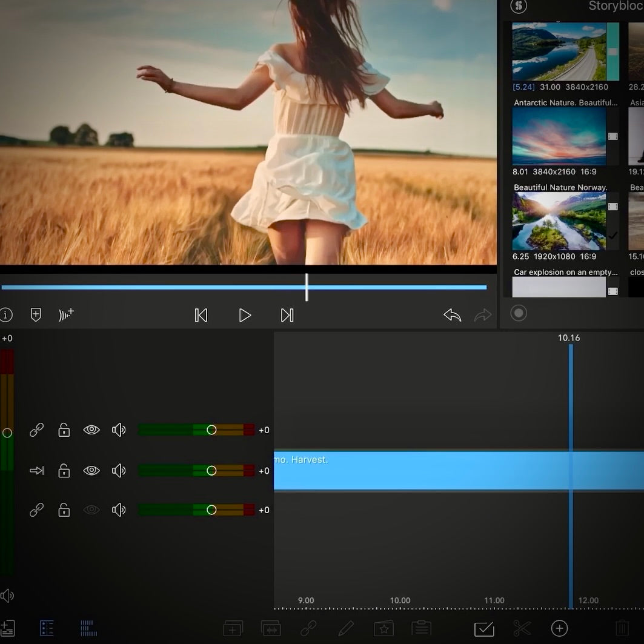The width and height of the screenshot is (644, 644).
Task: Open the track headers view button
Action: (47, 628)
